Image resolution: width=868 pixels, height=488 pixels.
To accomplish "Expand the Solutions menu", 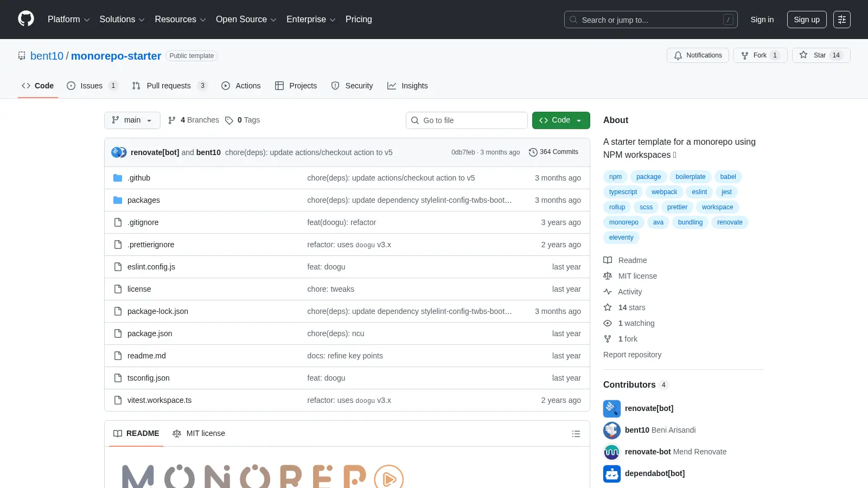I will [122, 20].
